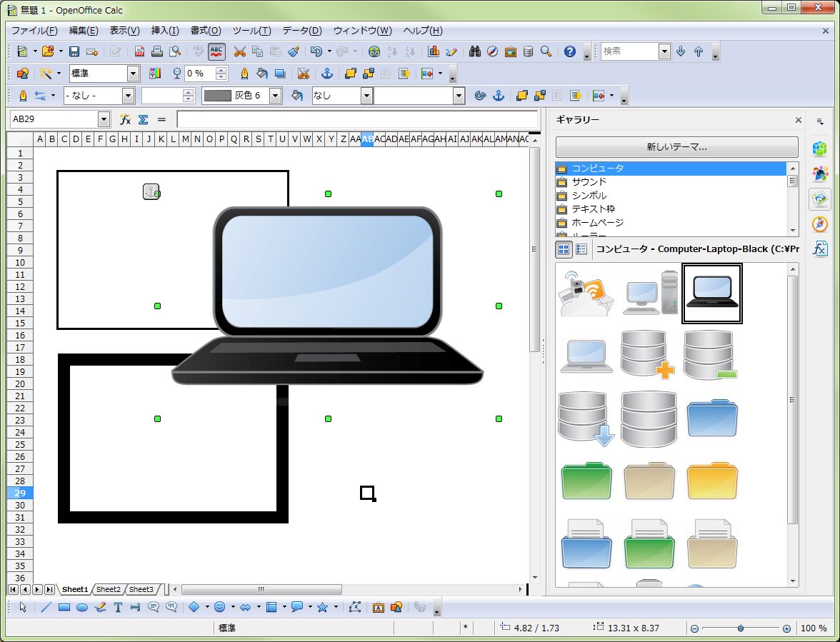
Task: Expand the Name Box dropdown arrow
Action: click(104, 119)
